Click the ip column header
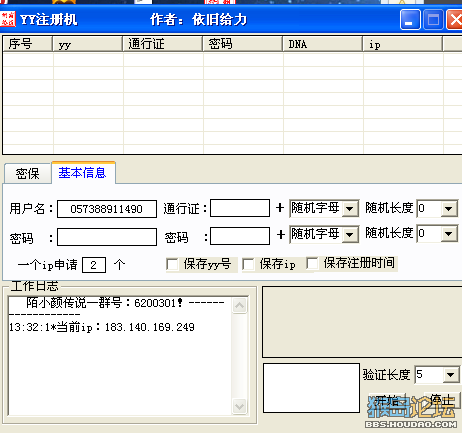 403,44
